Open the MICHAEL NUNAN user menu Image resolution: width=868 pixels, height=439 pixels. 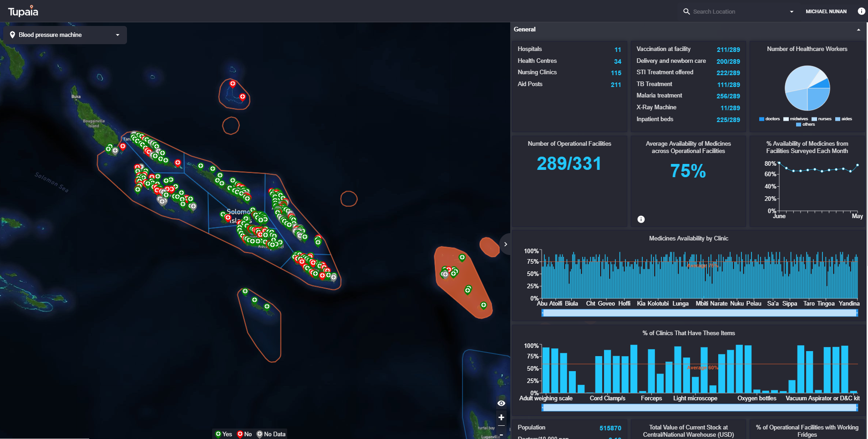pos(826,11)
